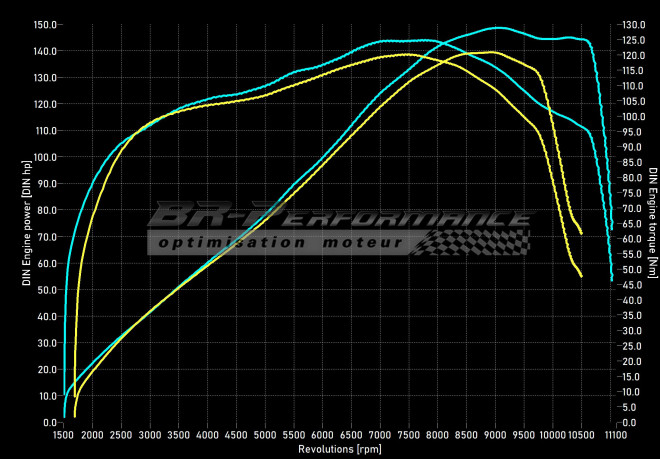Pick the 100.0 label on the power axis
This screenshot has width=660, height=459.
[x=46, y=157]
